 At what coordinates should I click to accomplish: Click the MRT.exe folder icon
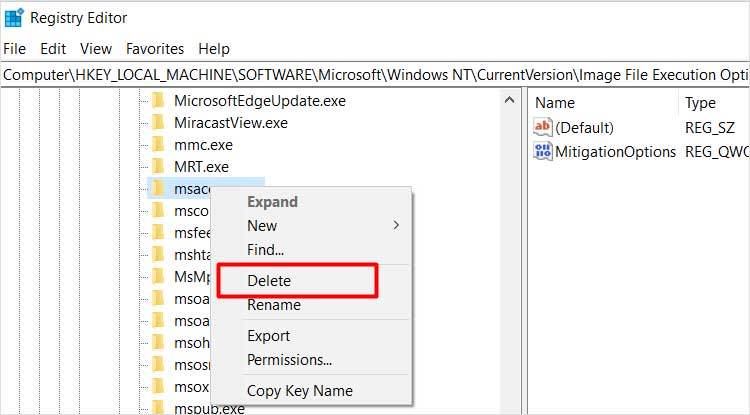[158, 167]
